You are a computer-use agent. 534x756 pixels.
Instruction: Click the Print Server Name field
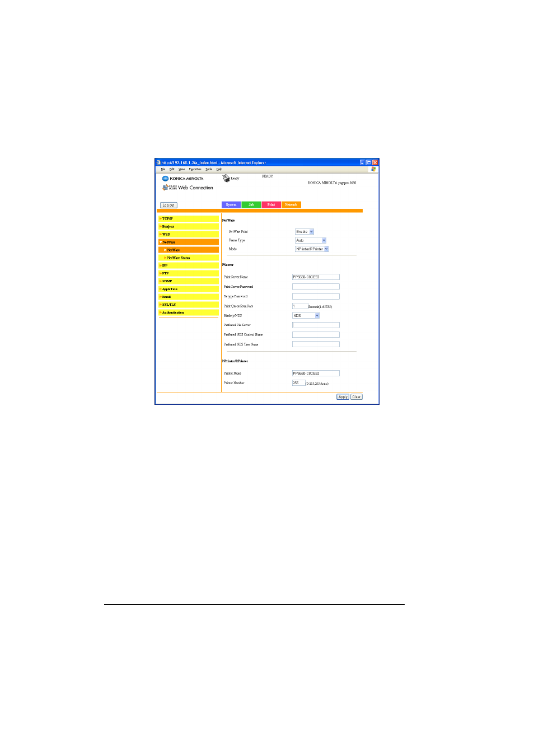tap(316, 277)
